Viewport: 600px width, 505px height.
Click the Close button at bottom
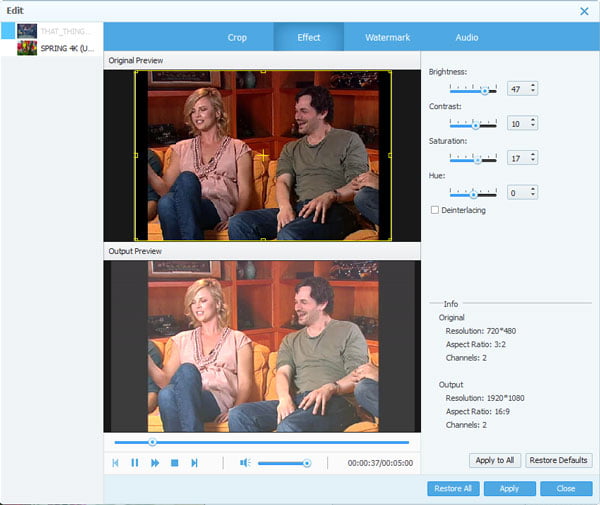tap(566, 489)
